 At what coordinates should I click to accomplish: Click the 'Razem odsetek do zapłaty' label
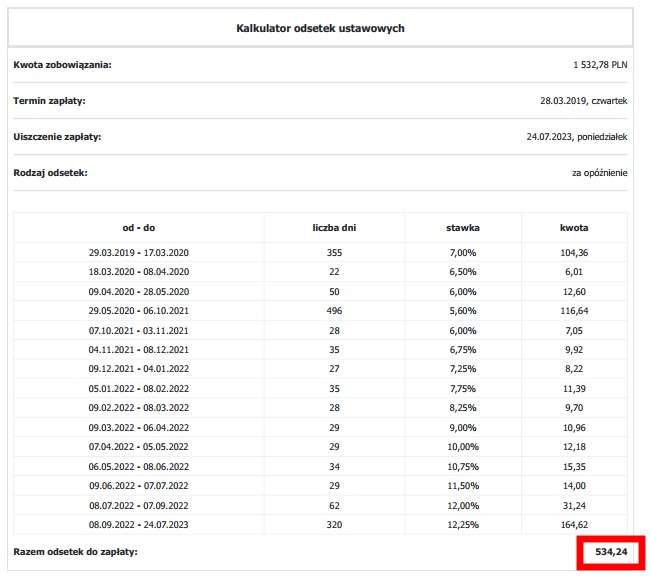[75, 552]
